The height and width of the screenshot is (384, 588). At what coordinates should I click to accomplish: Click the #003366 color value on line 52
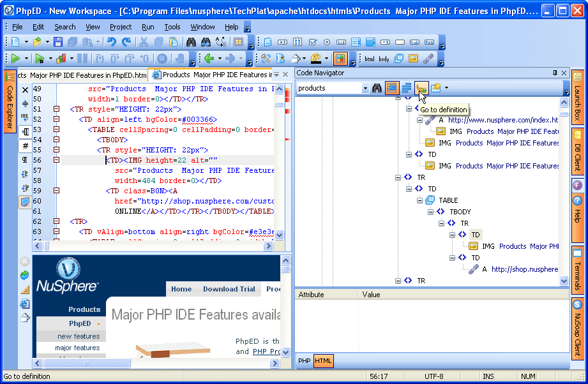[198, 119]
